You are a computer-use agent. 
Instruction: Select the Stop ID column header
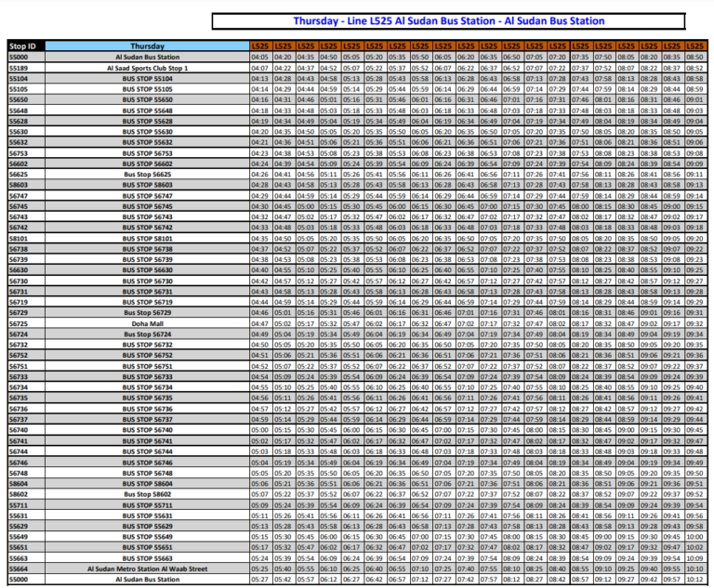[x=22, y=46]
